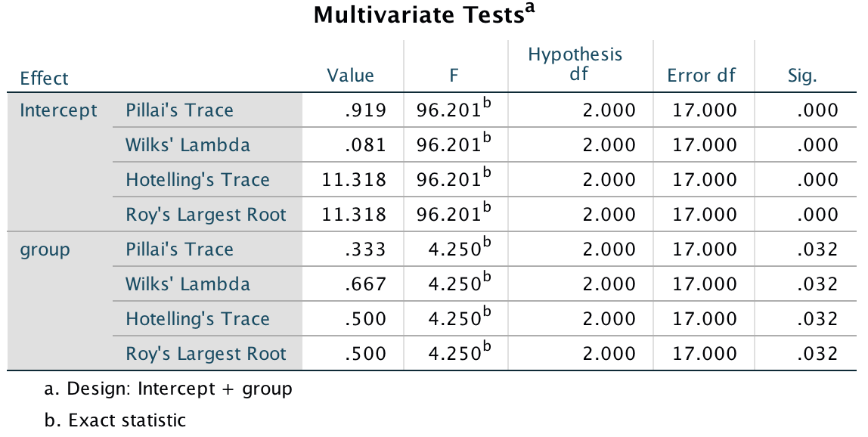868x437 pixels.
Task: Select the .667 Wilks' Lambda value cell
Action: click(365, 284)
